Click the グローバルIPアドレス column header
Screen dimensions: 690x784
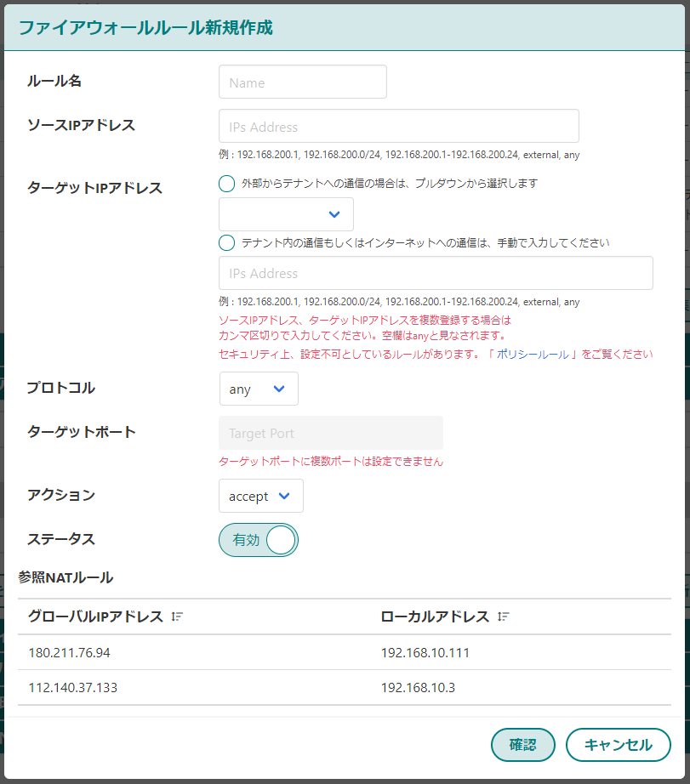(95, 616)
